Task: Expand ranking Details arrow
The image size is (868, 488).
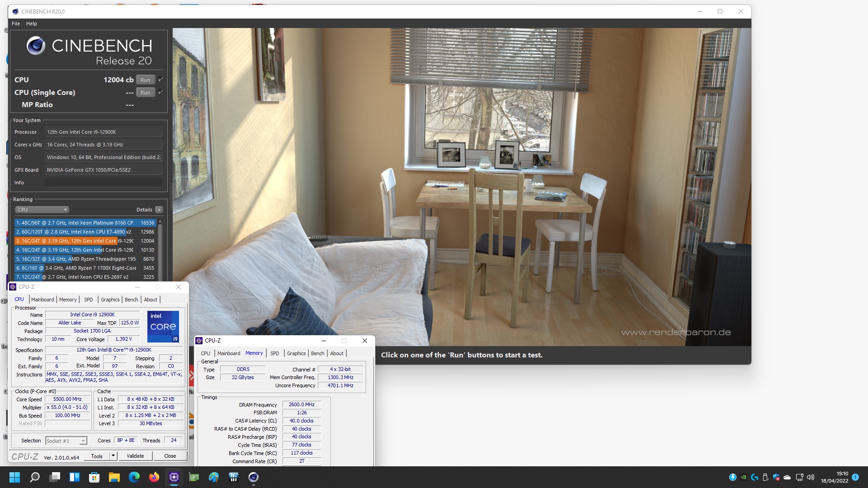Action: click(x=159, y=210)
